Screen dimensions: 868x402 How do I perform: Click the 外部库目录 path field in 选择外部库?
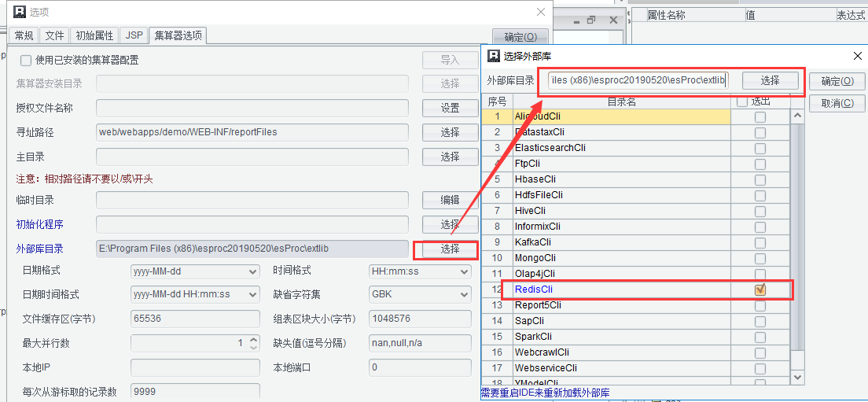[638, 80]
